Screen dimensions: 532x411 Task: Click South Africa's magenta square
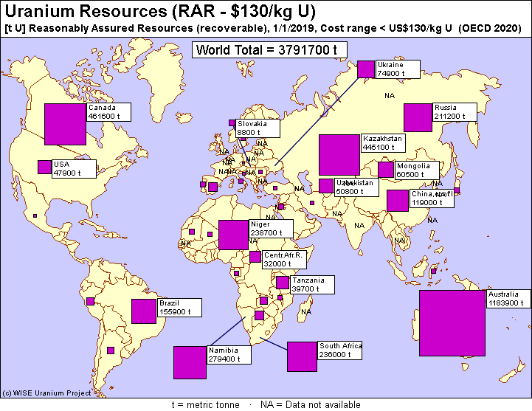point(302,356)
